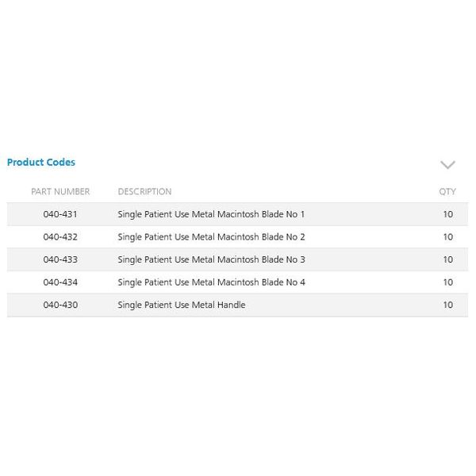Select Macintosh Blade No 1 description
The width and height of the screenshot is (476, 476).
211,214
